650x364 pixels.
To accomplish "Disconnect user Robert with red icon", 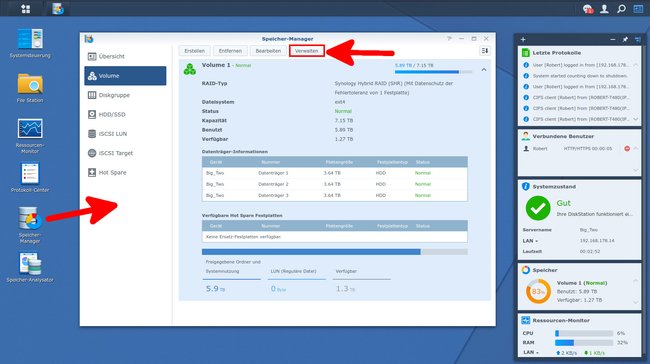I will coord(627,148).
